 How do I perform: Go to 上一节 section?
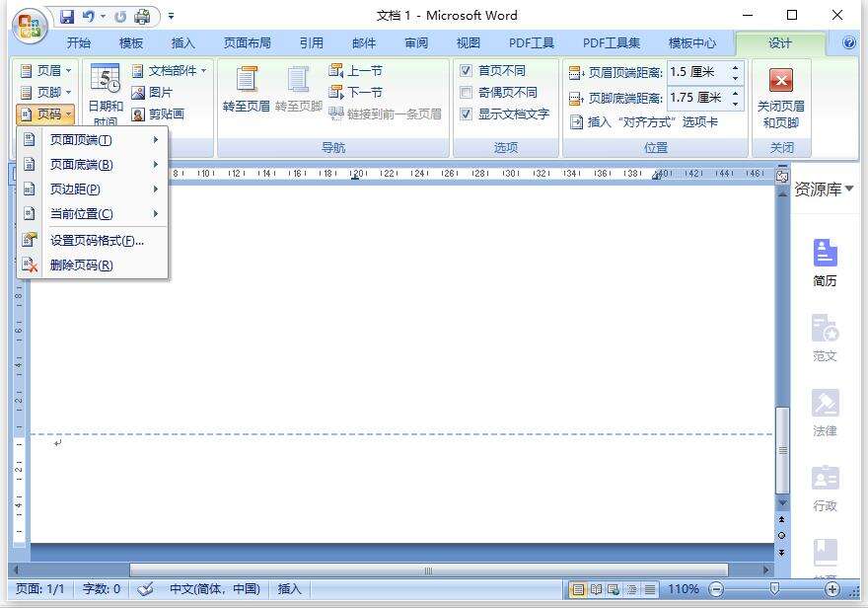click(355, 70)
